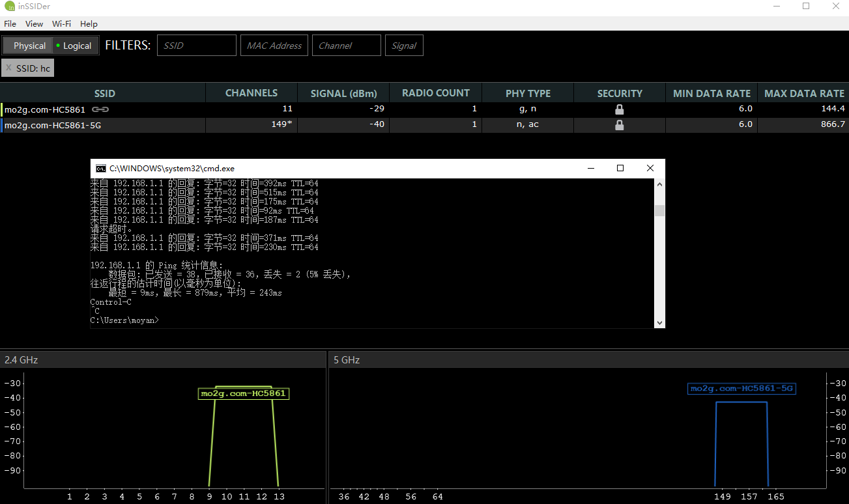The width and height of the screenshot is (849, 504).
Task: Click the mo2g.com-HC5861-5G label in 5 GHz graph
Action: 741,389
